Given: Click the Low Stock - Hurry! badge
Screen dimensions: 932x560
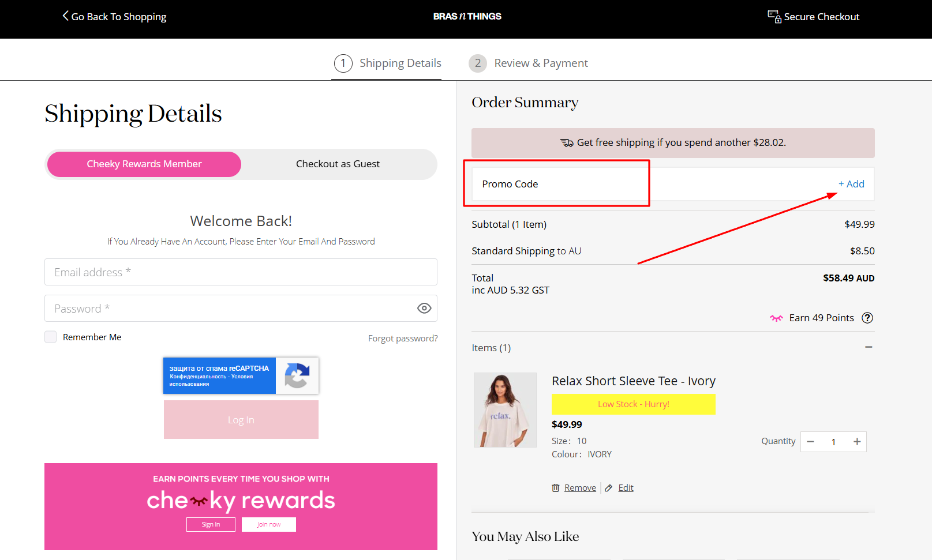Looking at the screenshot, I should (x=634, y=404).
